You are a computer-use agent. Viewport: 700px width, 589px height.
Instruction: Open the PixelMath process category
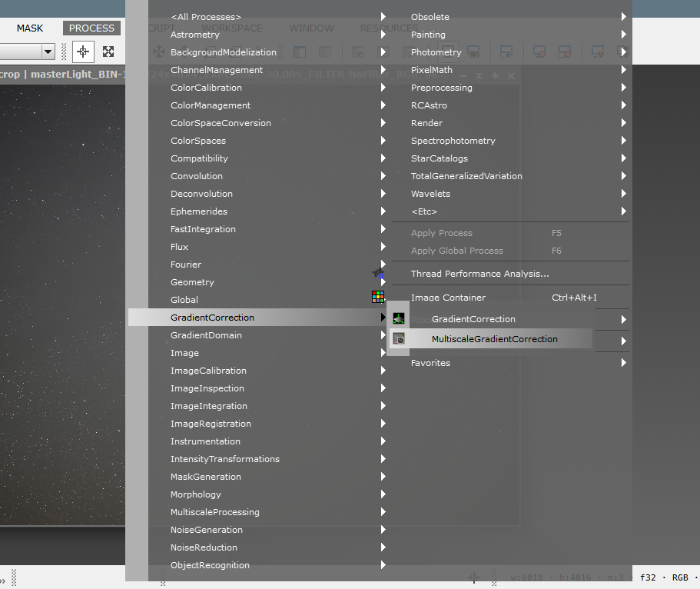(x=432, y=70)
